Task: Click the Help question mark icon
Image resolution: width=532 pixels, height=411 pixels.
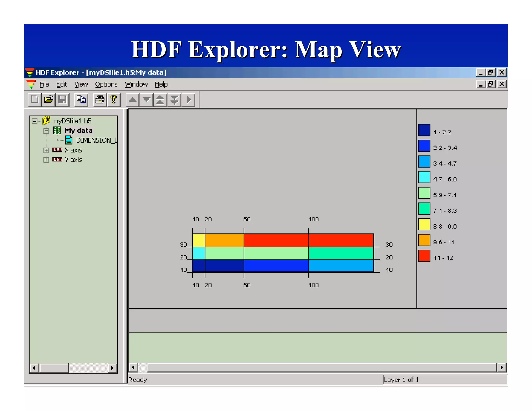Action: point(114,100)
